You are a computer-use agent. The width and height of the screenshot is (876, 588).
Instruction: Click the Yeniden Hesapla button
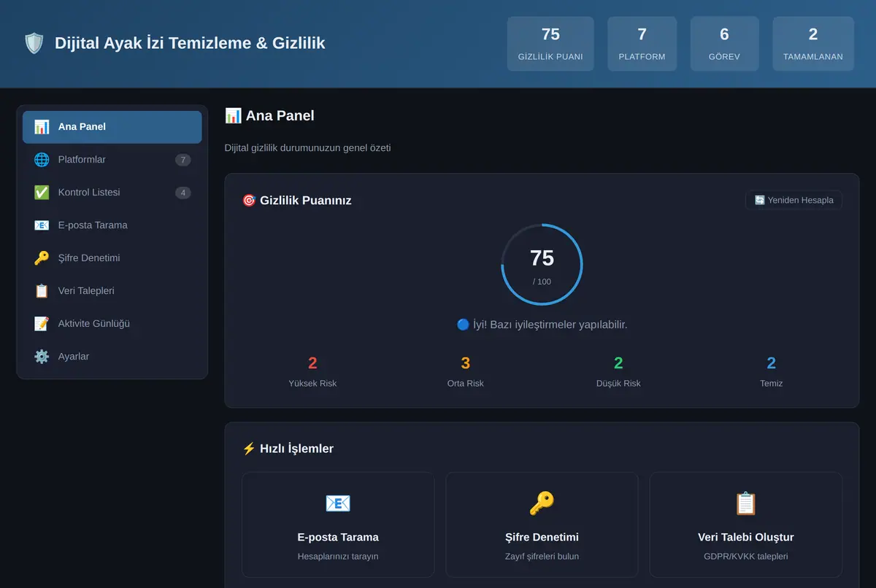click(794, 200)
